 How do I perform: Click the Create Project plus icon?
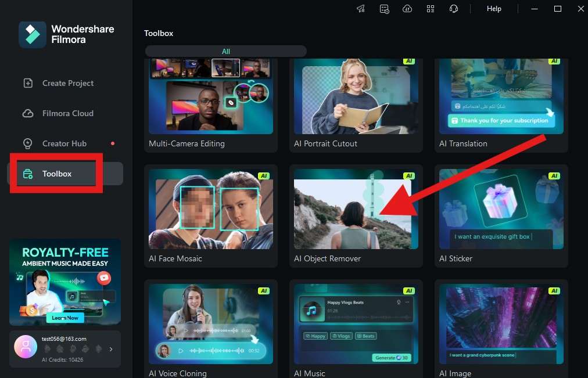(x=28, y=83)
